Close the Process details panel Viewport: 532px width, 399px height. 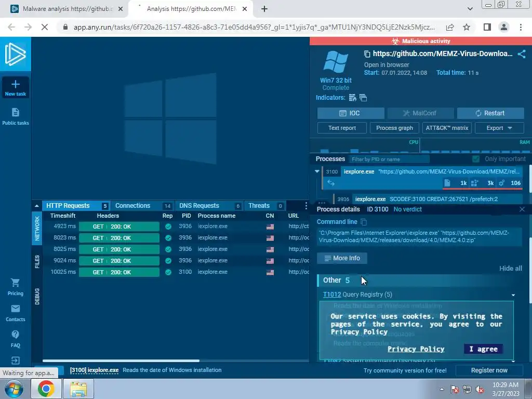[522, 209]
